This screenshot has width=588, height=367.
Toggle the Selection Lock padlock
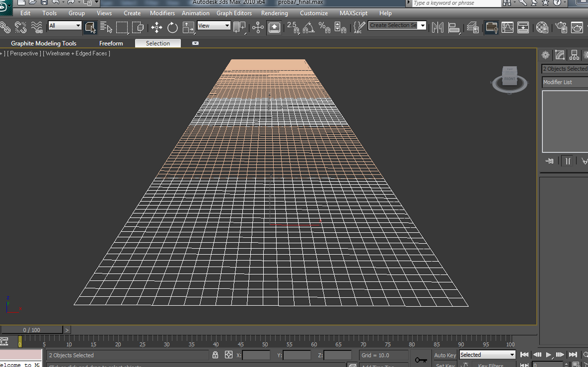click(215, 355)
